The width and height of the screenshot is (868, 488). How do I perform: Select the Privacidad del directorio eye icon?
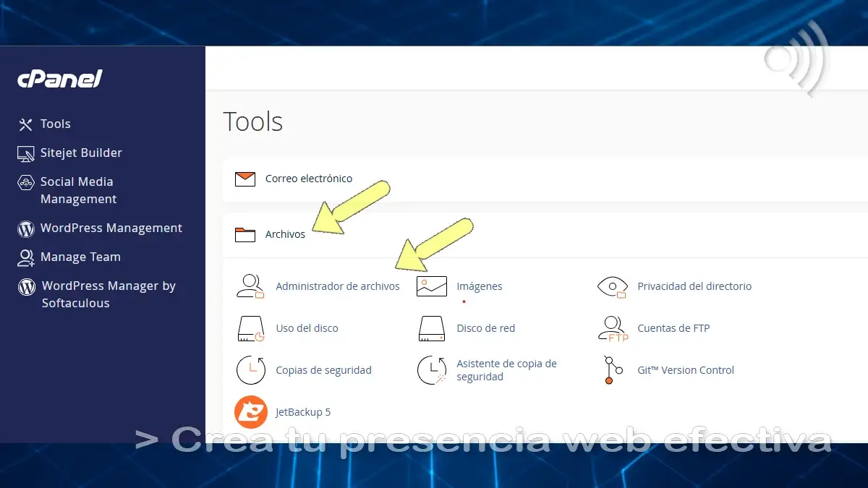tap(613, 286)
